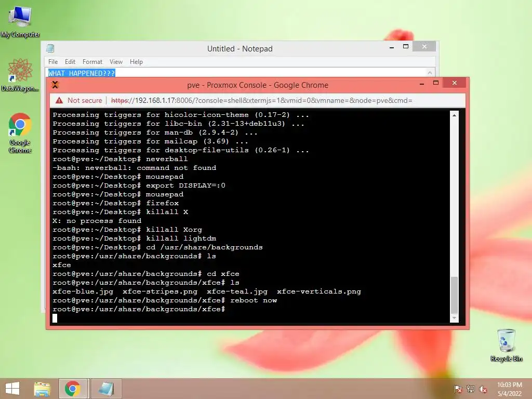Viewport: 532px width, 399px height.
Task: Click the 'killall Xorg' command line
Action: pyautogui.click(x=127, y=230)
